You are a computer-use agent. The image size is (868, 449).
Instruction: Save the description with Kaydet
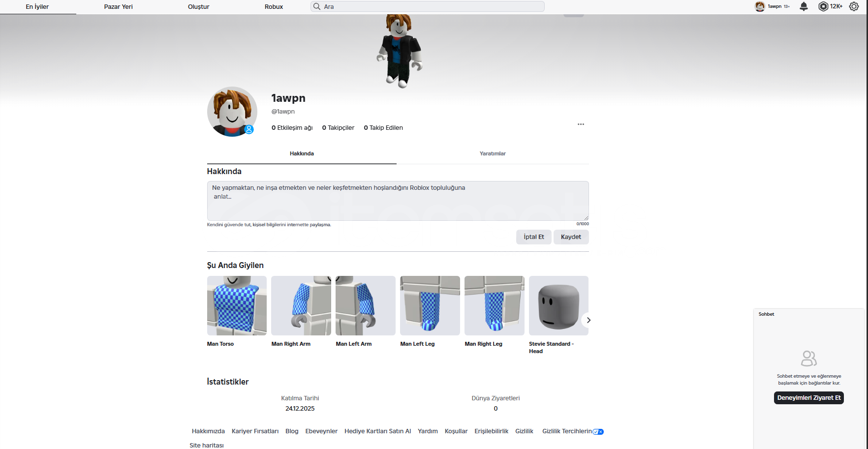(571, 237)
